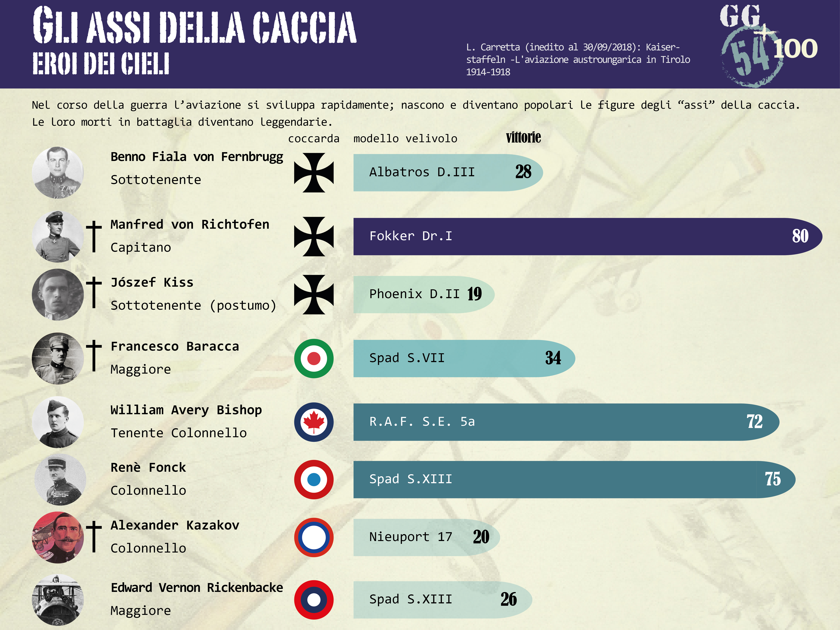840x630 pixels.
Task: Click the Russian roundel next to Kazakov
Action: click(314, 537)
